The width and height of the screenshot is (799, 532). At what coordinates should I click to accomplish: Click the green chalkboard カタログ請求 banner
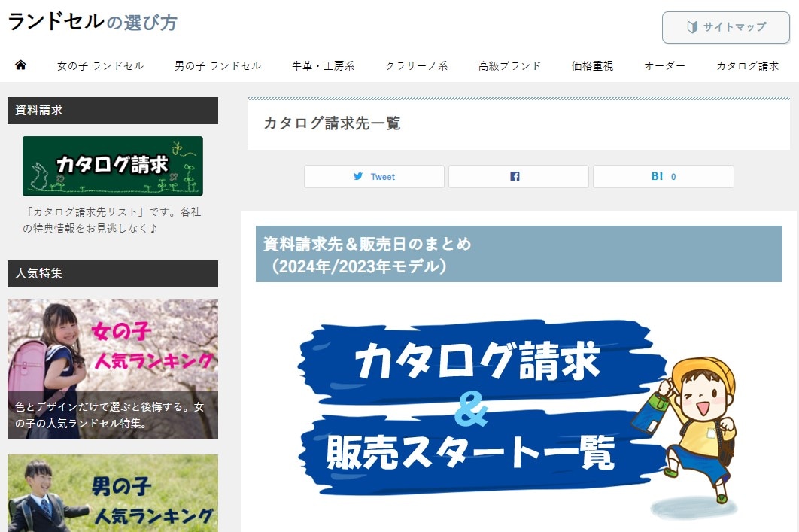(113, 166)
